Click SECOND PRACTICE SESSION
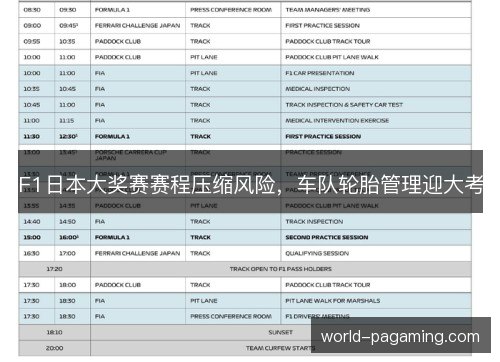The width and height of the screenshot is (500, 362). click(327, 238)
